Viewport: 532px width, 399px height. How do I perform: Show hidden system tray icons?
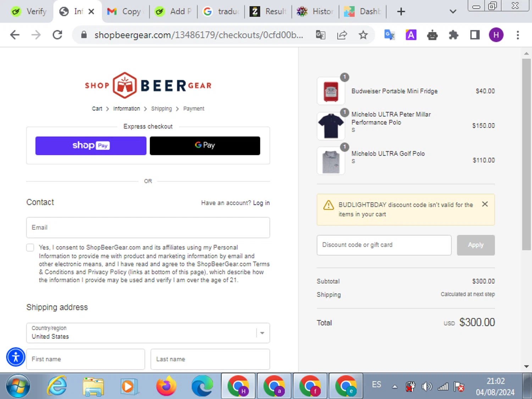(x=395, y=387)
